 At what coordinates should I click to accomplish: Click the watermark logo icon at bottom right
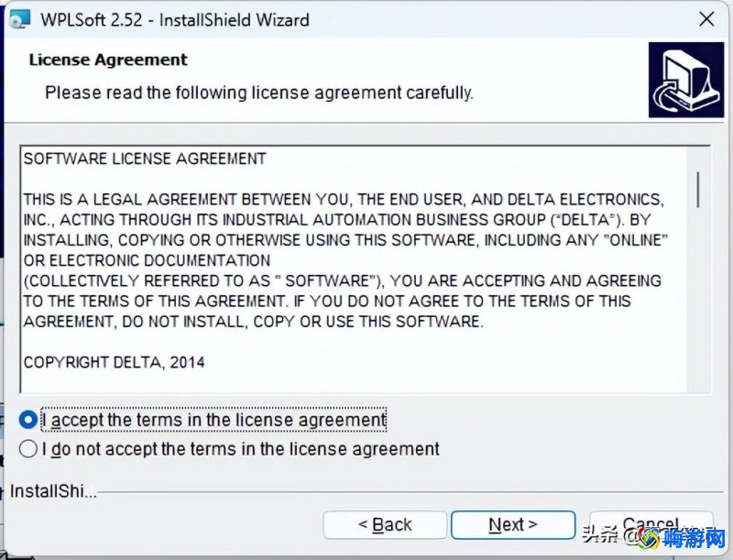point(651,539)
